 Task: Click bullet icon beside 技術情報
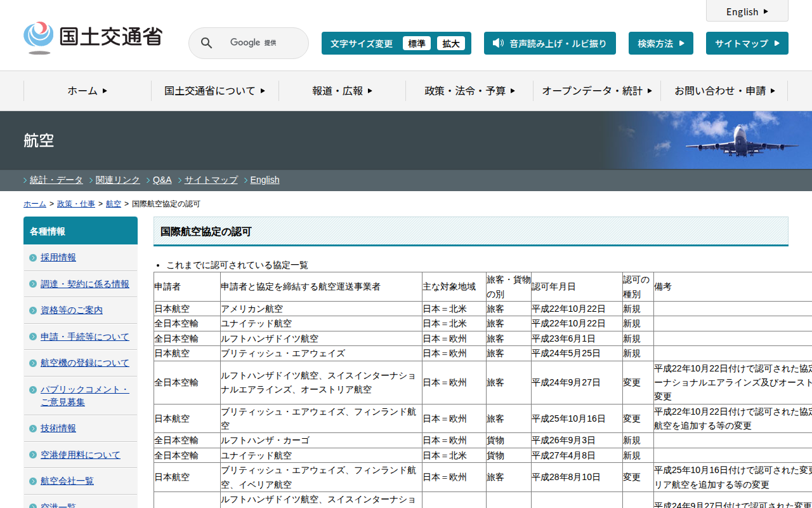[33, 429]
